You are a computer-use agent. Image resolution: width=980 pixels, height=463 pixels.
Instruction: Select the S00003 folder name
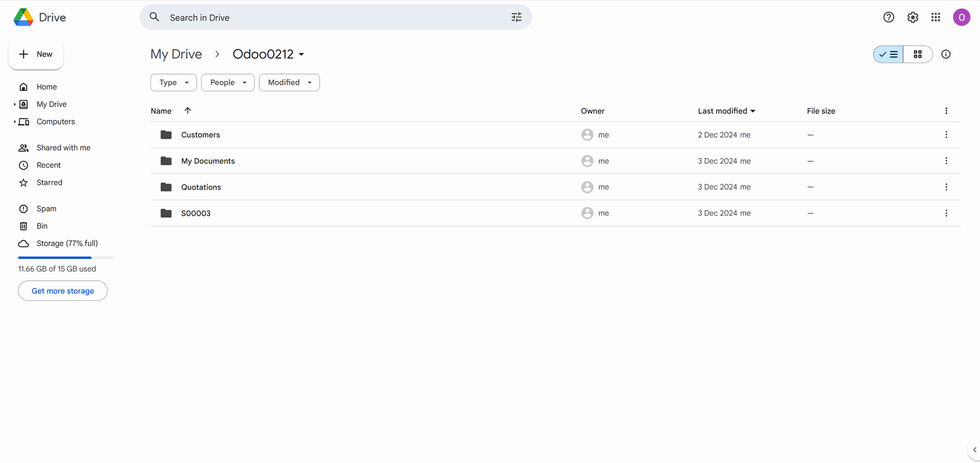pos(195,213)
